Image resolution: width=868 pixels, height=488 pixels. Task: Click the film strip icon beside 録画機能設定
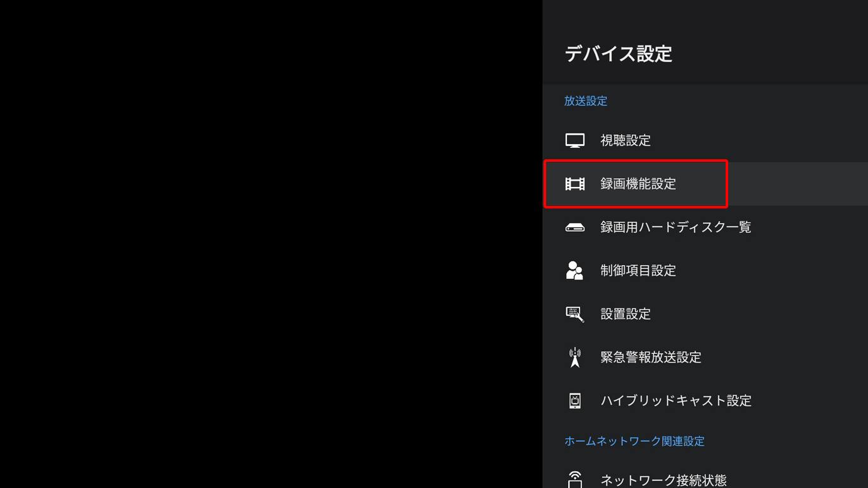574,184
